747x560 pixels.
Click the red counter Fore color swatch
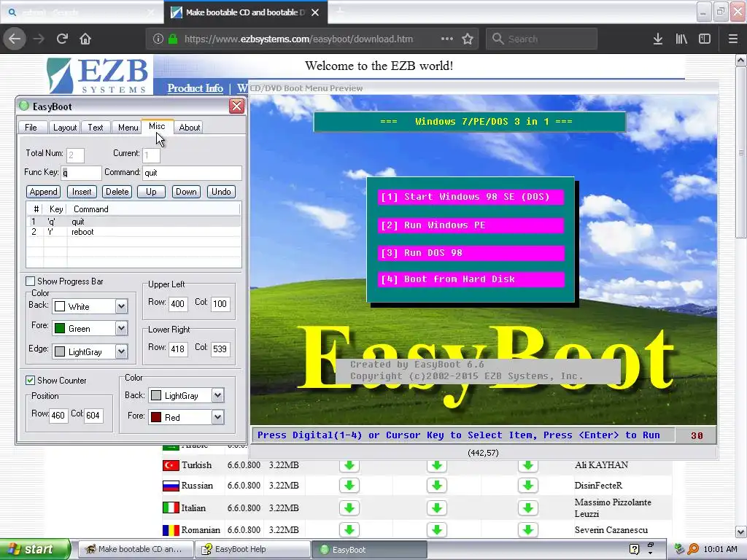pos(156,417)
